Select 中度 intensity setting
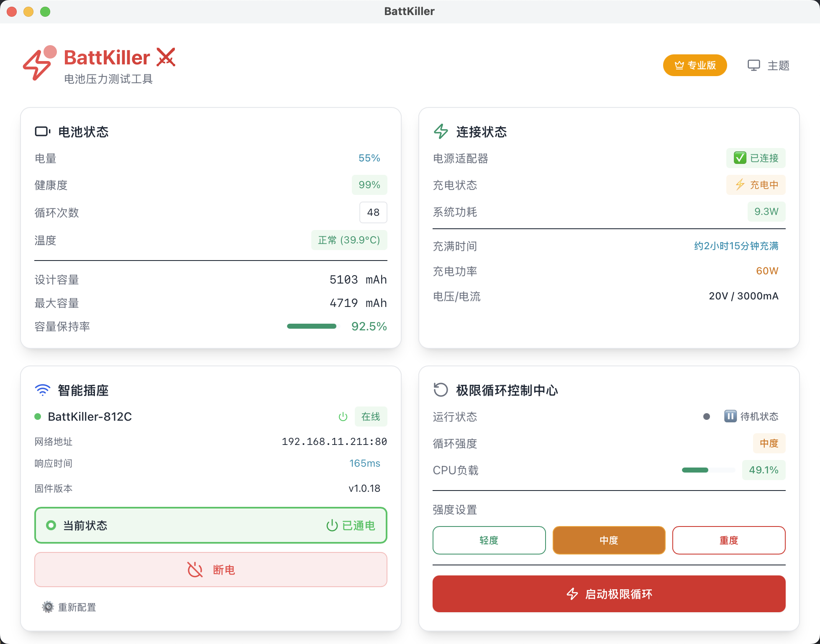 [x=609, y=540]
